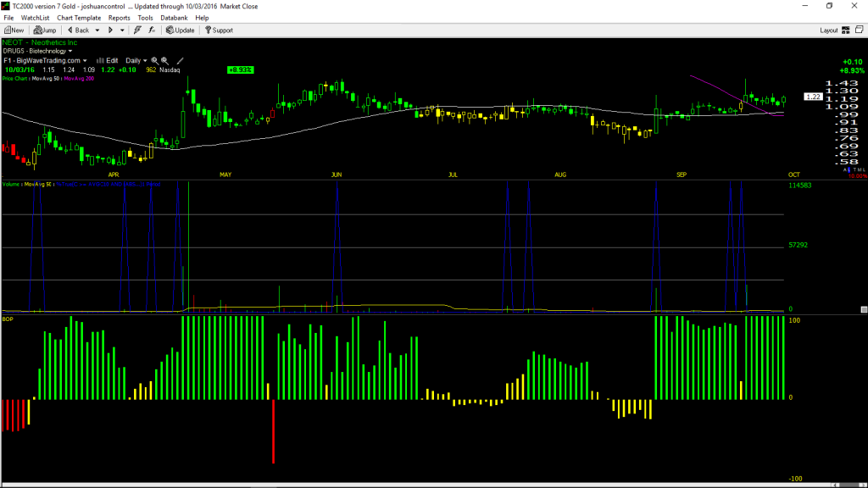The image size is (868, 488).
Task: Click the TC2000 application icon in title bar
Action: pos(6,6)
